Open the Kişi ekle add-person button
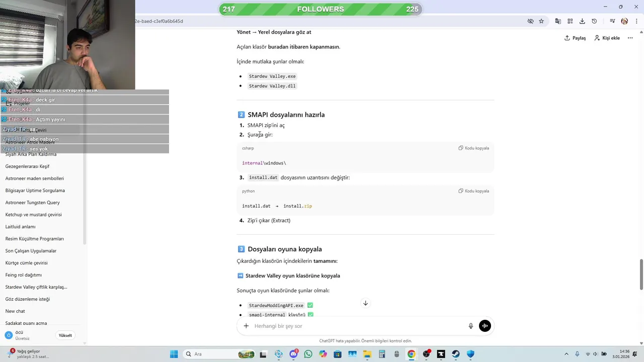 [x=607, y=38]
